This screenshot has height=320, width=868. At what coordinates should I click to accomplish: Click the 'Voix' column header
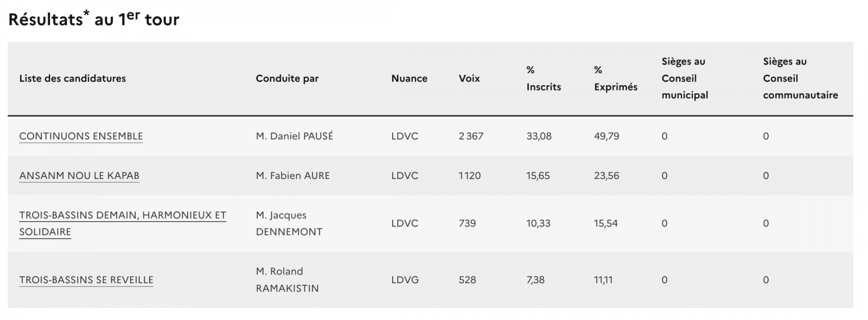pyautogui.click(x=469, y=78)
